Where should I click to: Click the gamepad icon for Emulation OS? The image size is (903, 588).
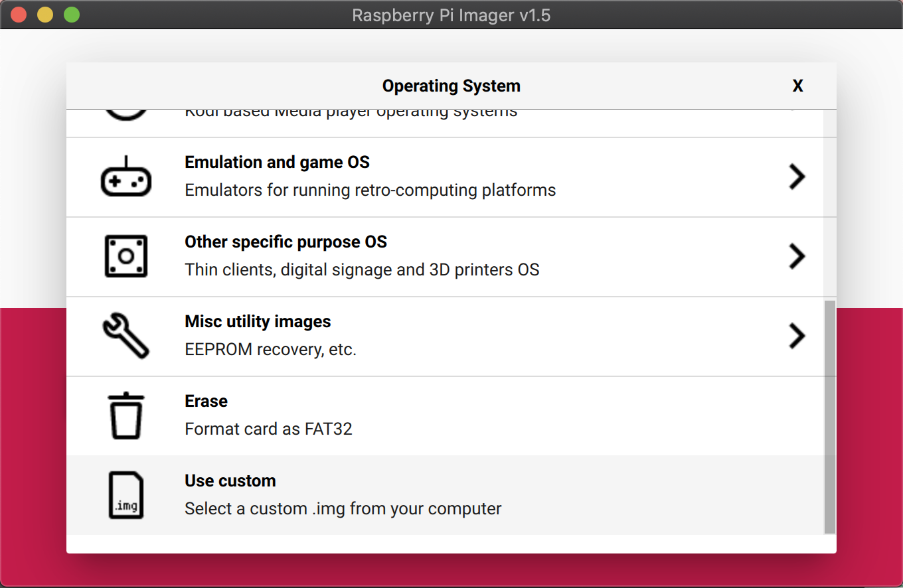[126, 177]
